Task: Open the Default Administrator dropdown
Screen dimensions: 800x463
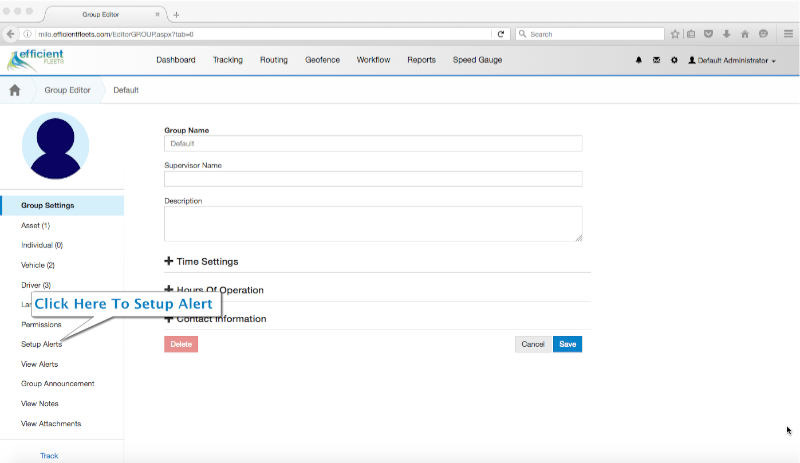Action: 732,60
